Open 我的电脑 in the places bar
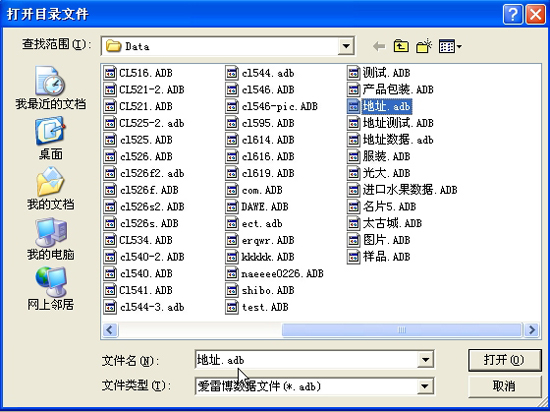This screenshot has width=550, height=412. pos(50,239)
